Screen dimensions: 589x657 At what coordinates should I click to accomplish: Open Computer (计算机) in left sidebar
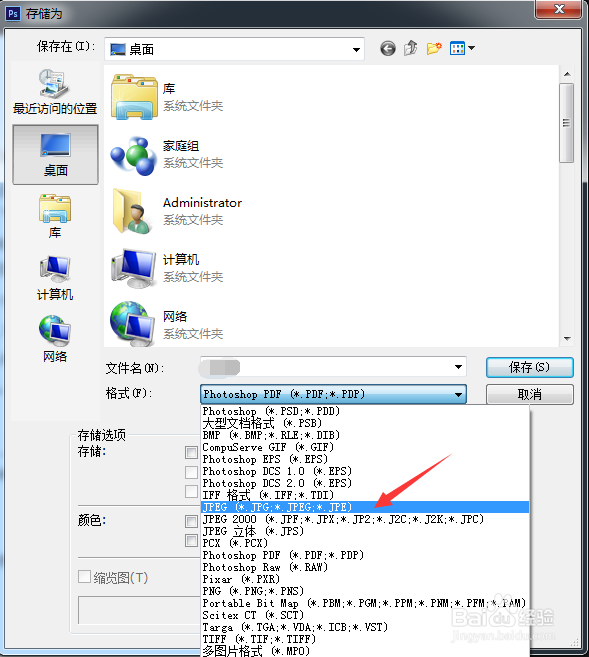pyautogui.click(x=55, y=278)
